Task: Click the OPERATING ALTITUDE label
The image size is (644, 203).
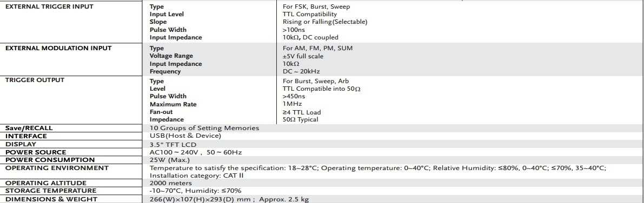Action: pyautogui.click(x=45, y=183)
